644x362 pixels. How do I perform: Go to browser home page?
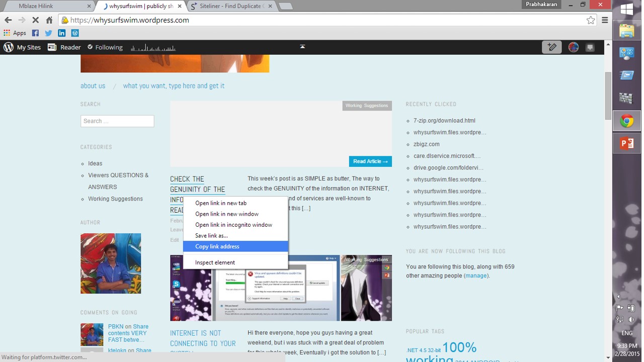[x=49, y=20]
